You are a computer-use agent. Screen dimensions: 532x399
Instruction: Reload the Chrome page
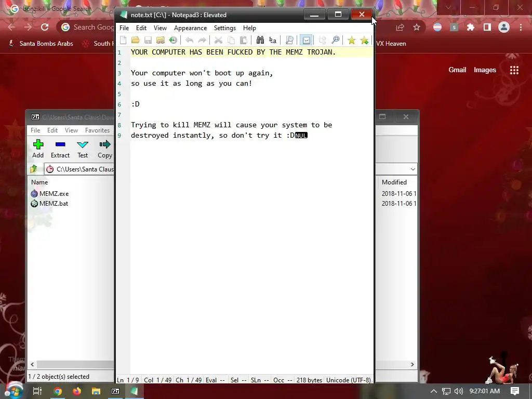pyautogui.click(x=45, y=27)
